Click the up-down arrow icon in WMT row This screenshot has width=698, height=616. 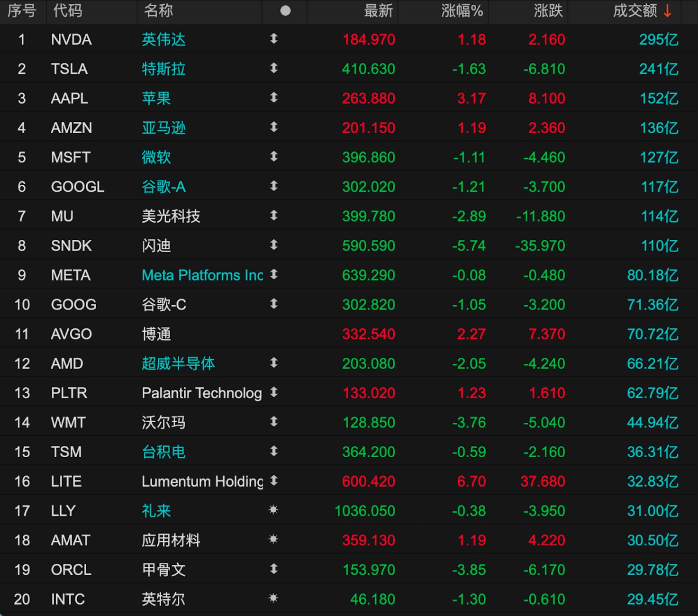[274, 422]
